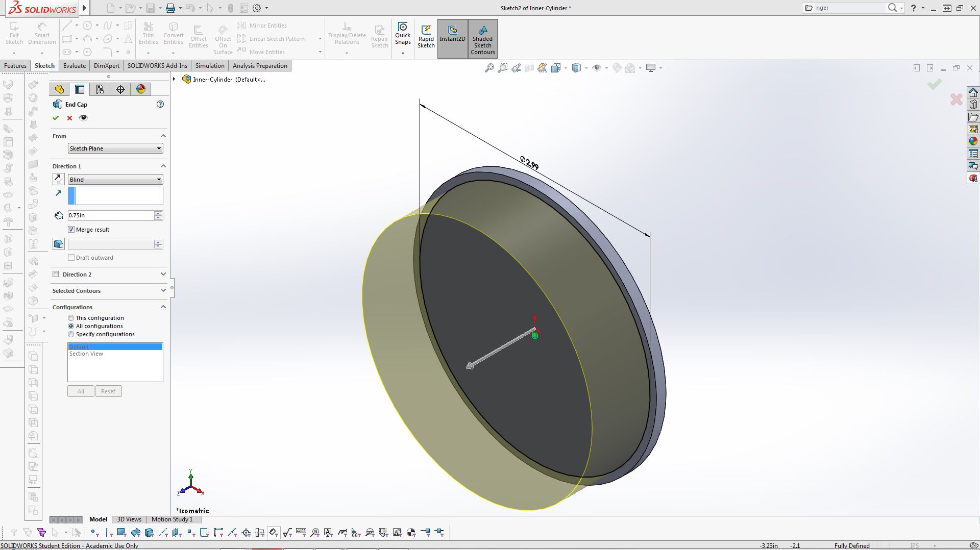The image size is (980, 550).
Task: Accept sketch with corner green checkmark
Action: [x=935, y=84]
